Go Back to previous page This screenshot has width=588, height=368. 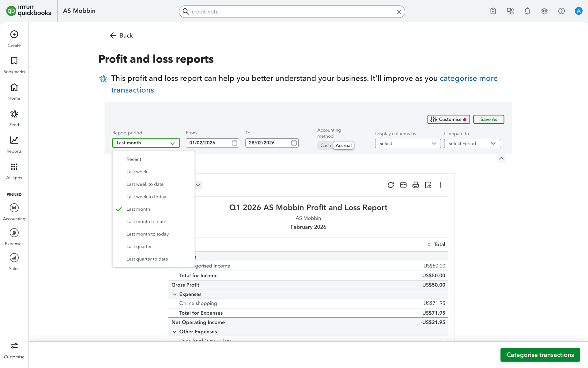[x=121, y=36]
